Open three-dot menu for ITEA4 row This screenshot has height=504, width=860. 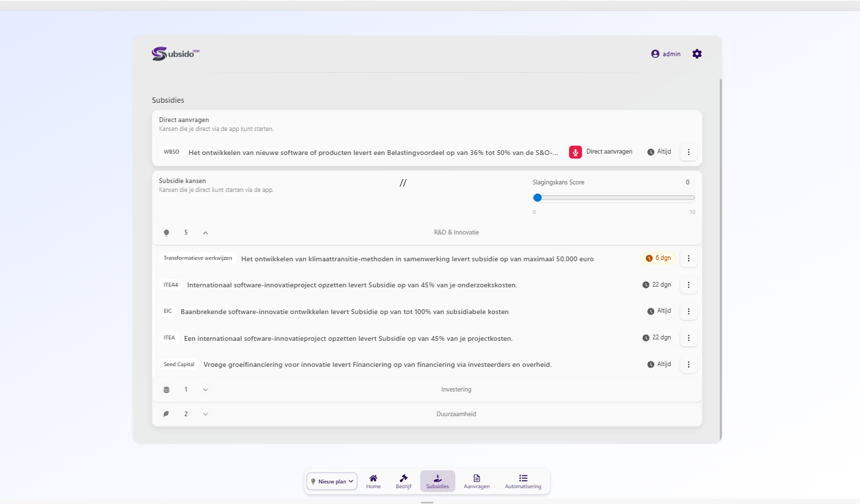689,285
